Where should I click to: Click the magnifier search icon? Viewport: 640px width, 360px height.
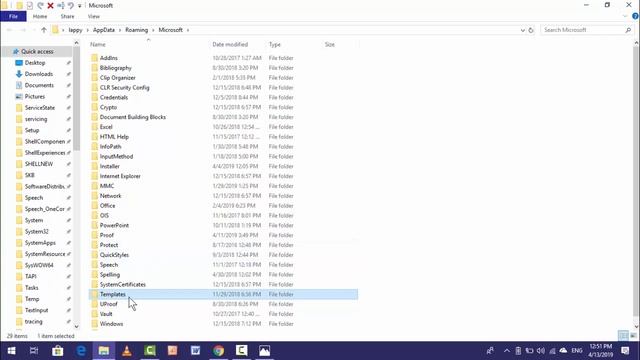[628, 30]
